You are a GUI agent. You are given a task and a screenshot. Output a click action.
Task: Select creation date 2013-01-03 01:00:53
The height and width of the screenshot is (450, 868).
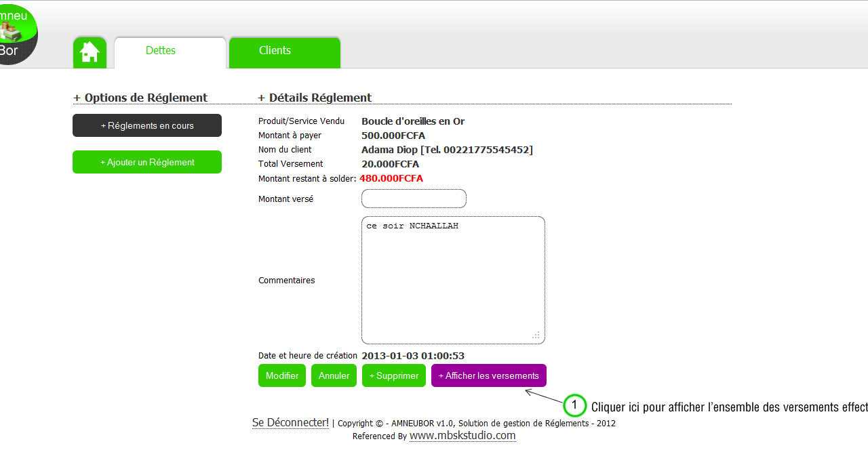(413, 356)
